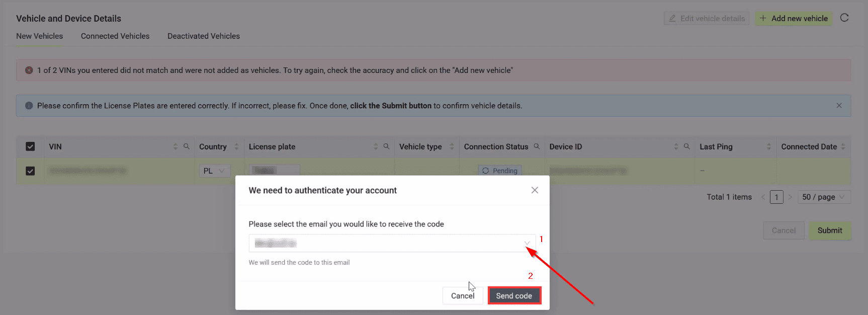Expand the 50 / page size dropdown
Viewport: 868px width, 315px height.
pos(824,197)
